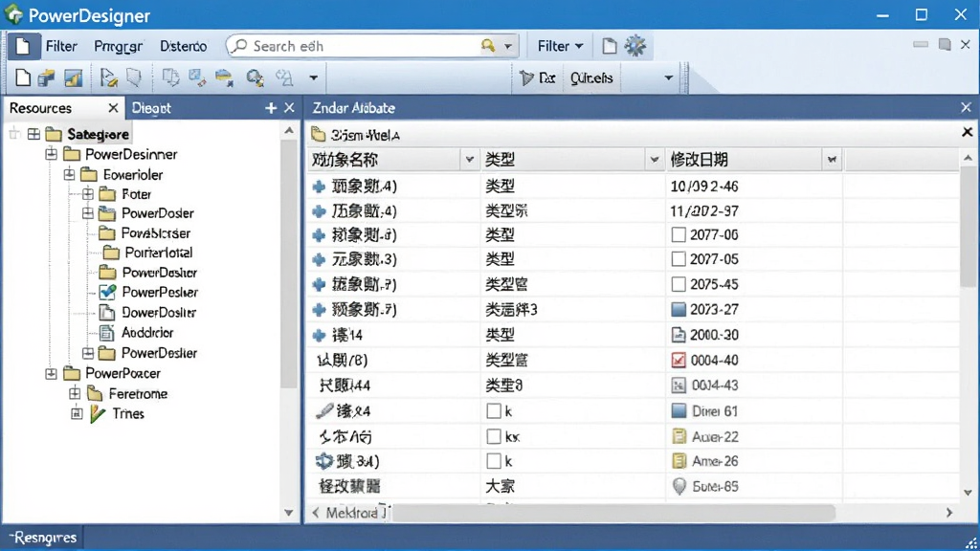Tick the checkbox beside 2075-45
The width and height of the screenshot is (980, 551).
[x=679, y=284]
